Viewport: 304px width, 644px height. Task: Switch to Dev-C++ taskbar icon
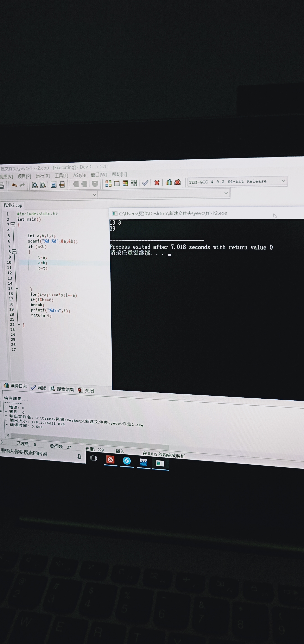click(x=143, y=462)
